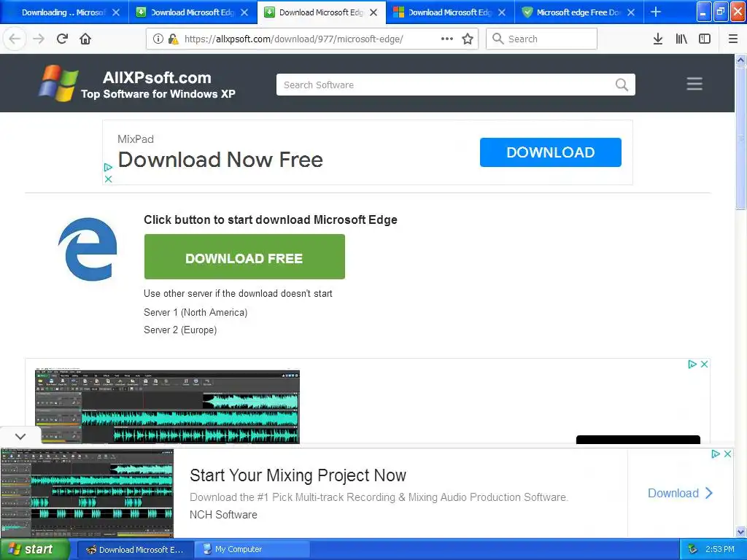
Task: Close the active 'Download Microsoft Edge' tab
Action: coord(373,12)
